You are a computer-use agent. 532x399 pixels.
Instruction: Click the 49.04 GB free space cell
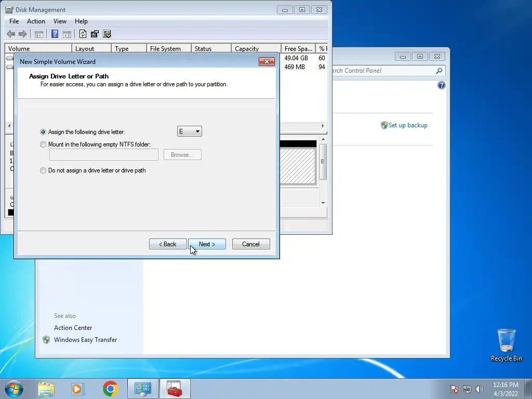point(296,58)
